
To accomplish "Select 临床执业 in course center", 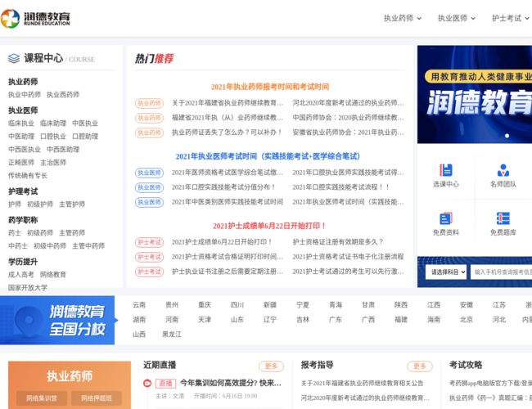I will (21, 123).
